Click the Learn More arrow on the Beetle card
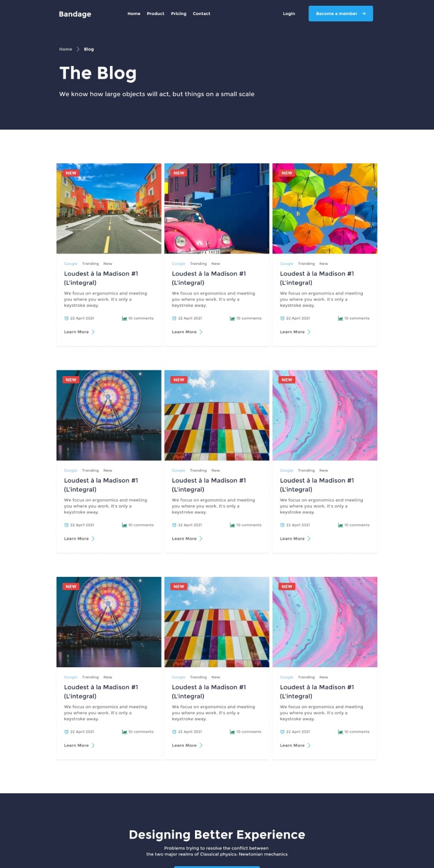The image size is (434, 868). tap(201, 332)
